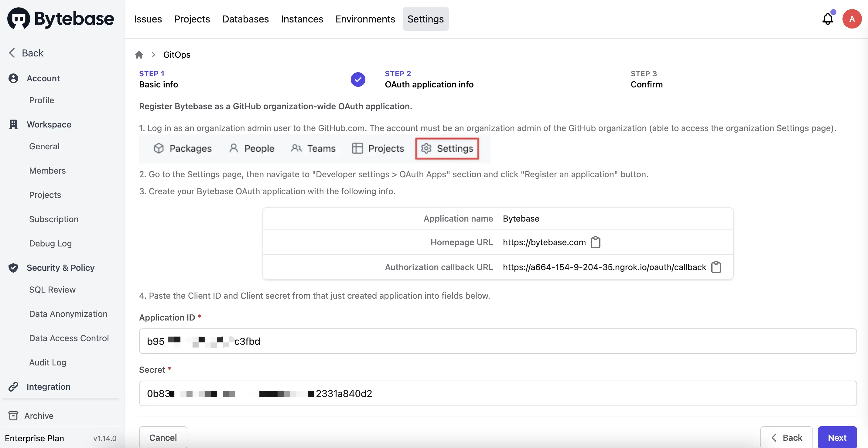This screenshot has width=868, height=448.
Task: Expand the Account section in sidebar
Action: [43, 78]
